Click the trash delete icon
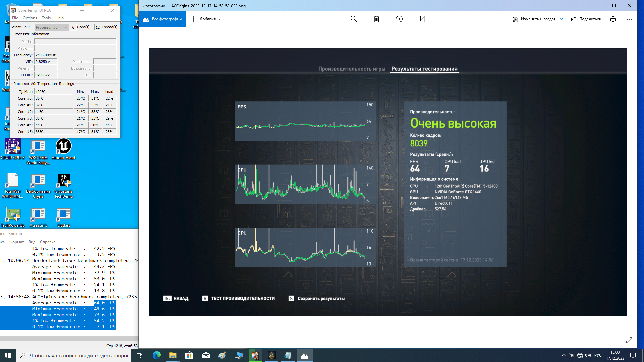Image resolution: width=644 pixels, height=362 pixels. point(376,19)
